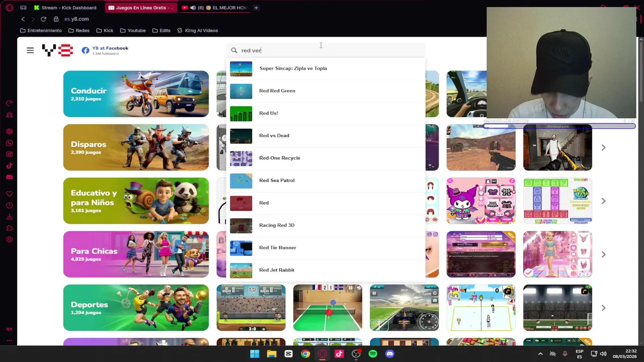Open the Kling AI Videos bookmark
Image resolution: width=644 pixels, height=362 pixels.
coord(198,31)
